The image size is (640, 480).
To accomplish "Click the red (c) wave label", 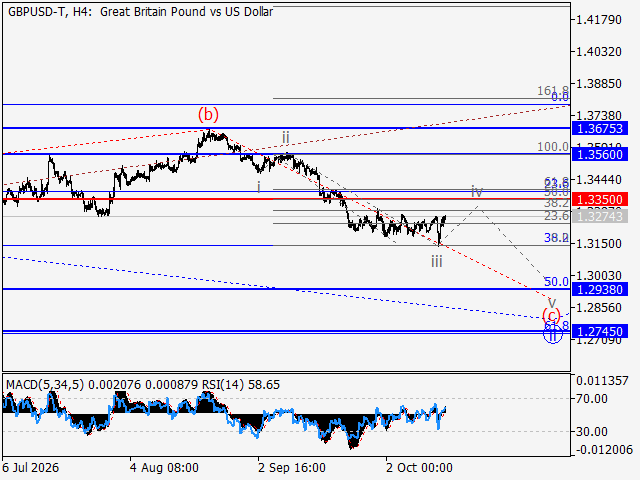I will tap(551, 316).
